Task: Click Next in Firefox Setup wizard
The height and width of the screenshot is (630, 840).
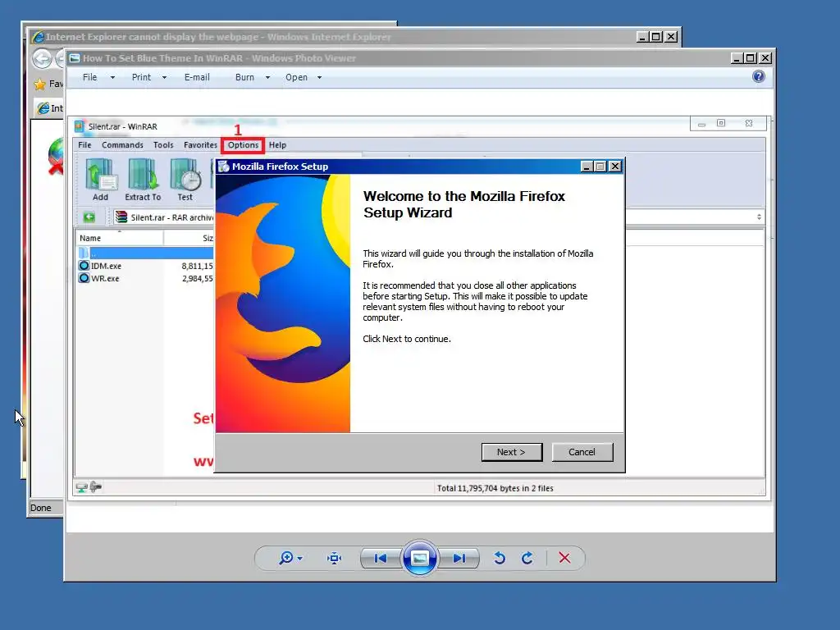Action: (x=512, y=452)
